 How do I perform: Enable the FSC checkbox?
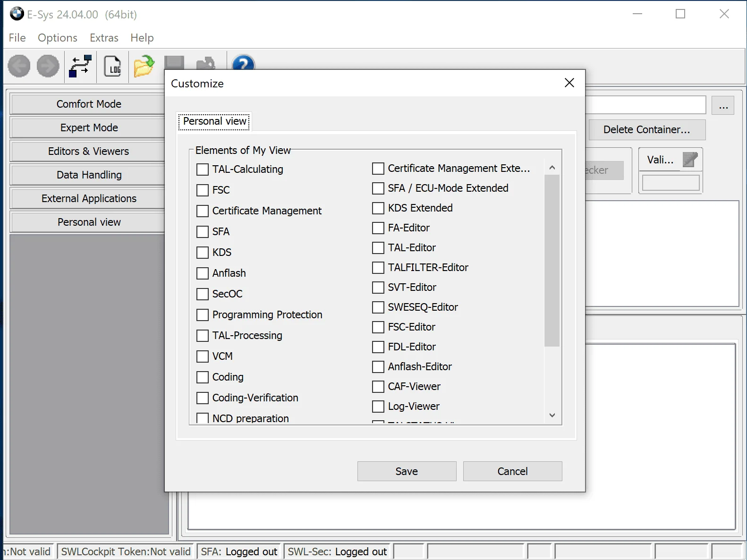click(203, 190)
